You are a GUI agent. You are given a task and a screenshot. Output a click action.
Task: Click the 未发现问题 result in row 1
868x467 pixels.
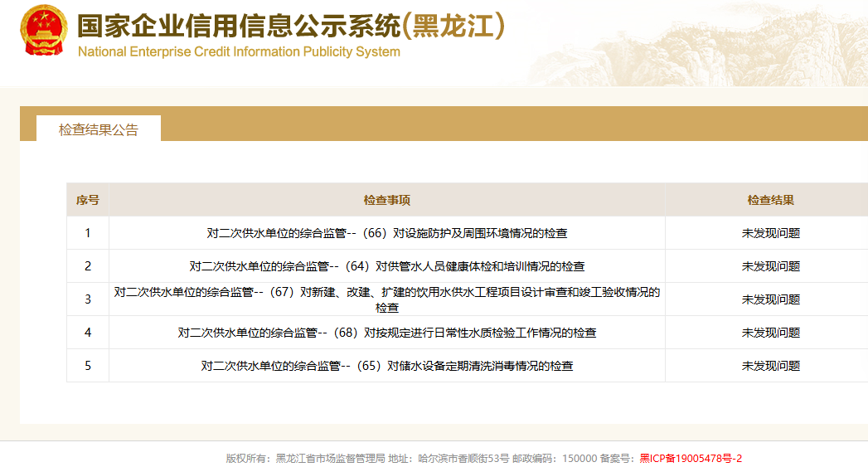[770, 233]
